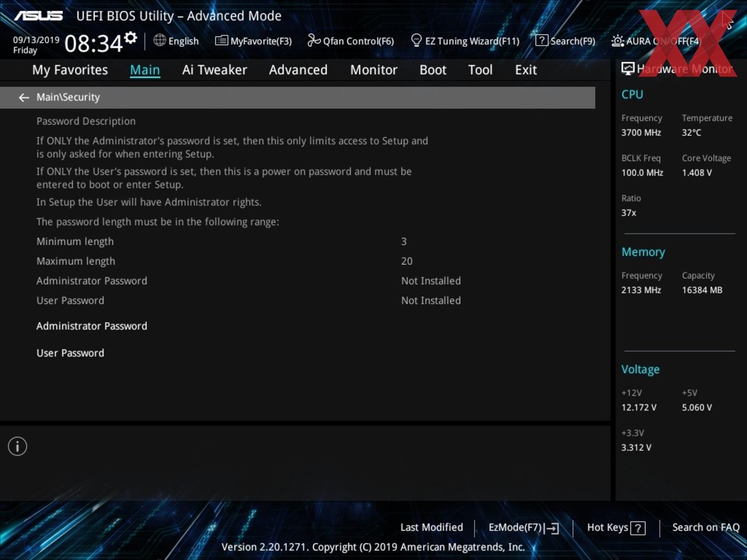Click the BCLK Freq value 100.0 MHz
Viewport: 747px width, 560px height.
point(642,172)
